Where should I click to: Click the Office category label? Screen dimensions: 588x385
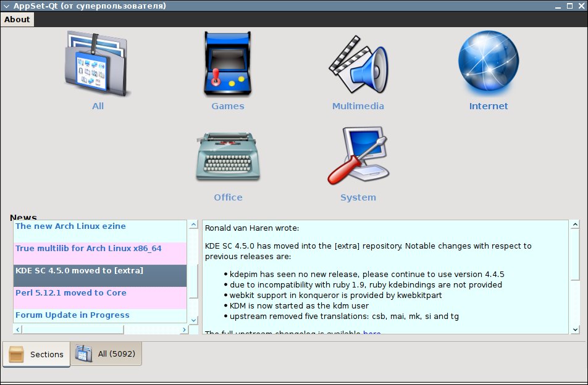pos(228,197)
